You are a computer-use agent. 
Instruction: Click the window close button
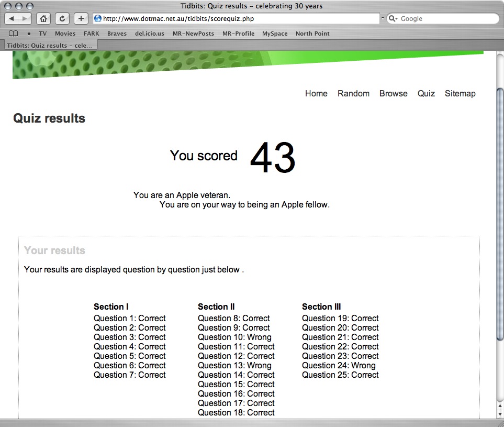8,6
